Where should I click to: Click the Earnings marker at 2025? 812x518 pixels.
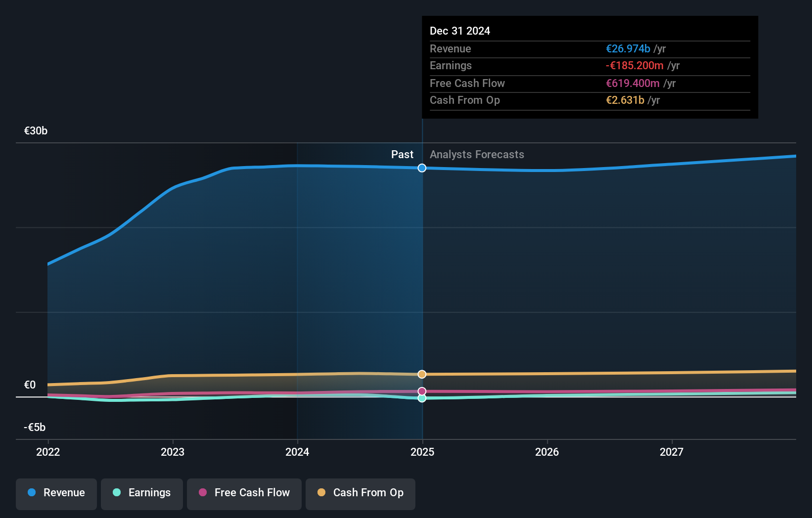pos(422,398)
